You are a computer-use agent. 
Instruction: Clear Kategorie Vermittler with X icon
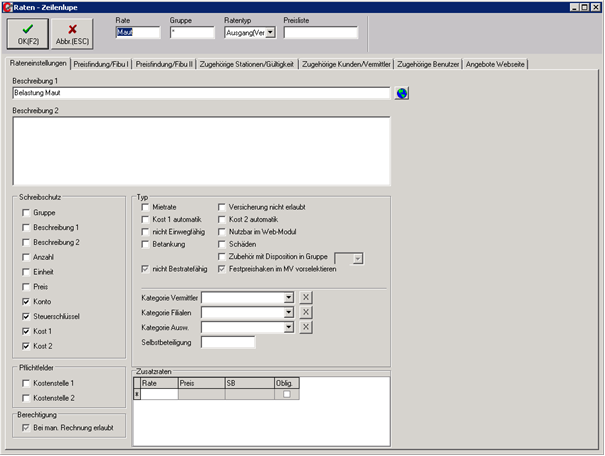point(306,297)
